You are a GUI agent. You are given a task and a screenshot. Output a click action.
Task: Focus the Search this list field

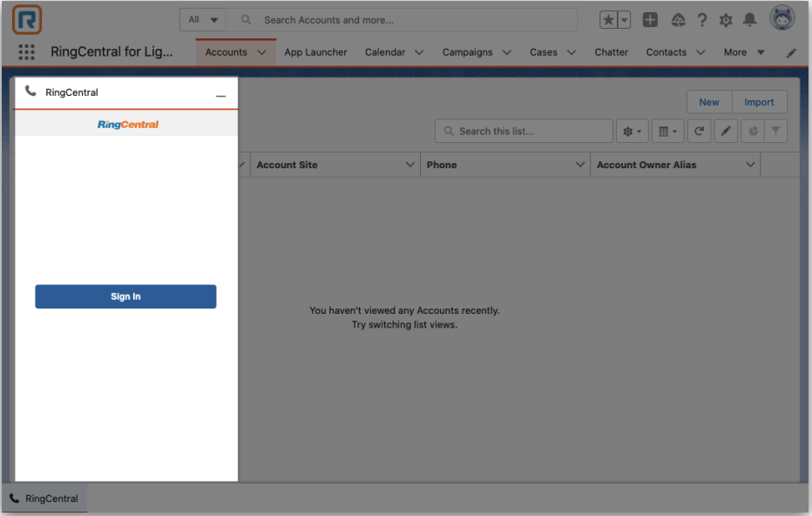(524, 131)
